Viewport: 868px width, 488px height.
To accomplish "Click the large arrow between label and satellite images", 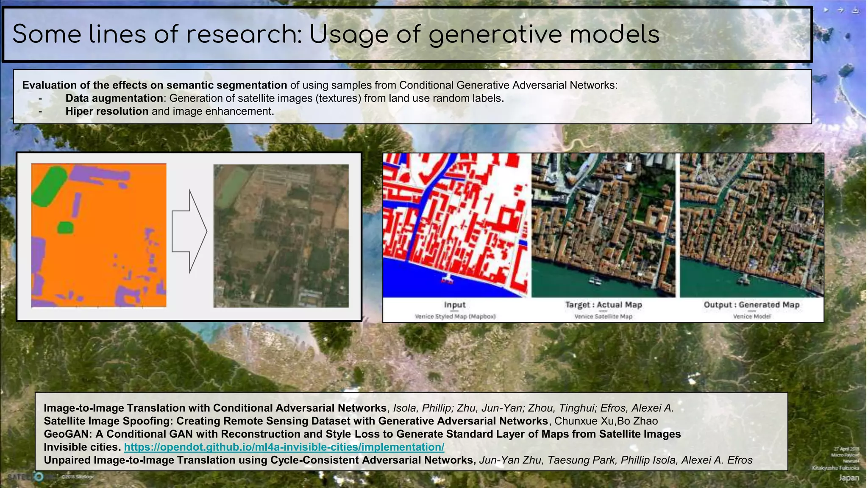I will pyautogui.click(x=189, y=231).
